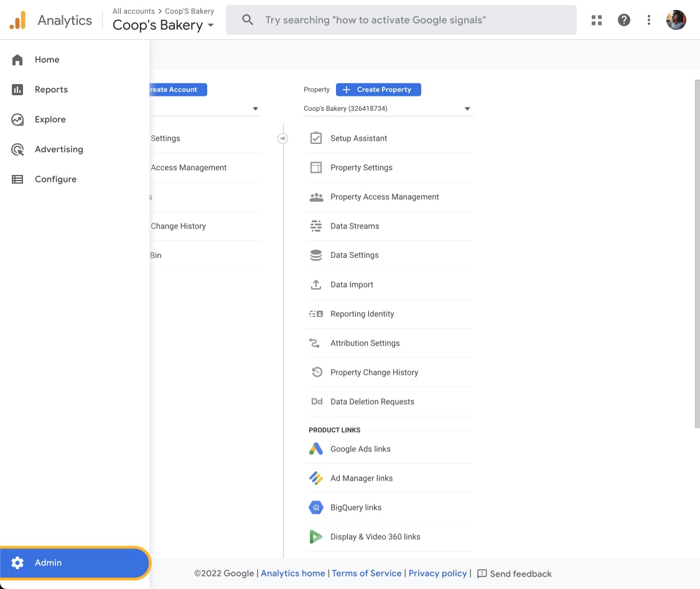Select Advertising in the sidebar menu

(x=58, y=149)
